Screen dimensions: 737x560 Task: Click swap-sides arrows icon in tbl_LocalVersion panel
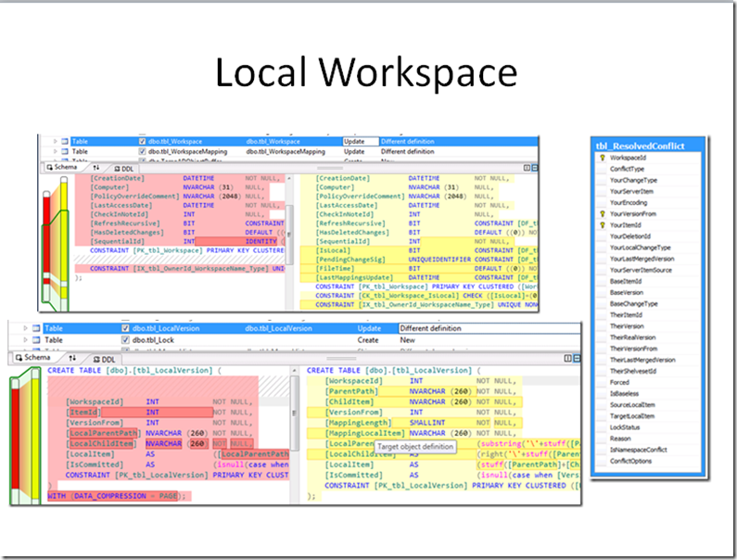point(72,359)
